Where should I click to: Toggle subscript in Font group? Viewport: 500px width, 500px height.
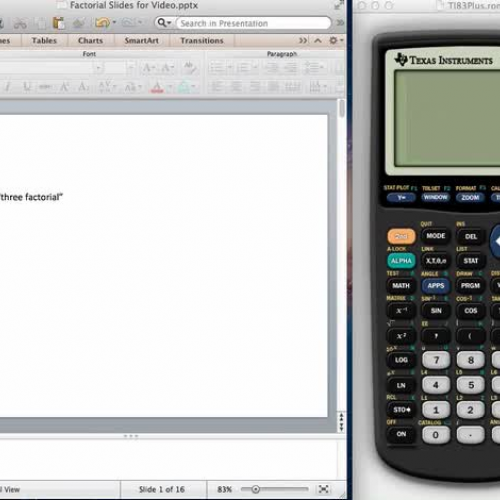click(x=83, y=87)
